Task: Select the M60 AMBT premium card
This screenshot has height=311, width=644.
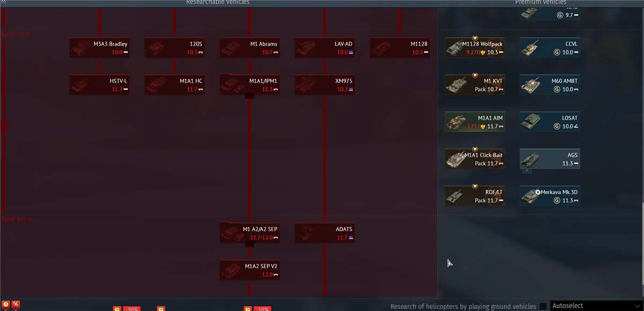Action: click(x=550, y=85)
